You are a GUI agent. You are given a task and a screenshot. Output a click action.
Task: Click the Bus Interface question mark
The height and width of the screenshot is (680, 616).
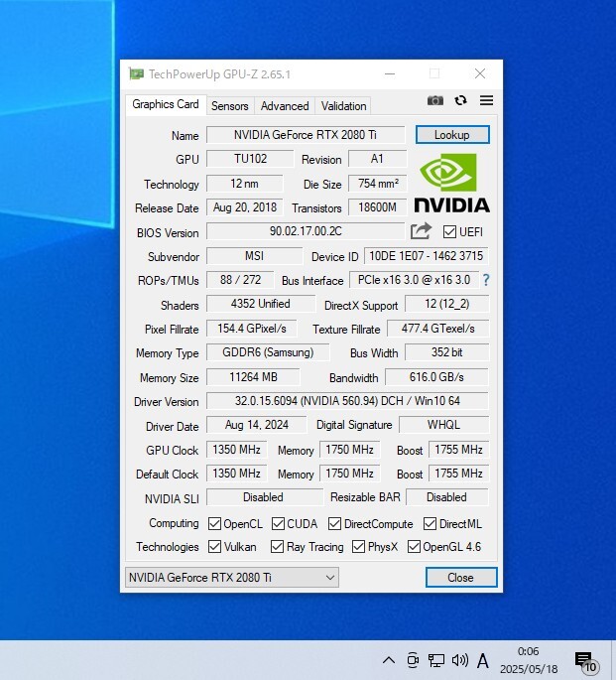coord(486,280)
